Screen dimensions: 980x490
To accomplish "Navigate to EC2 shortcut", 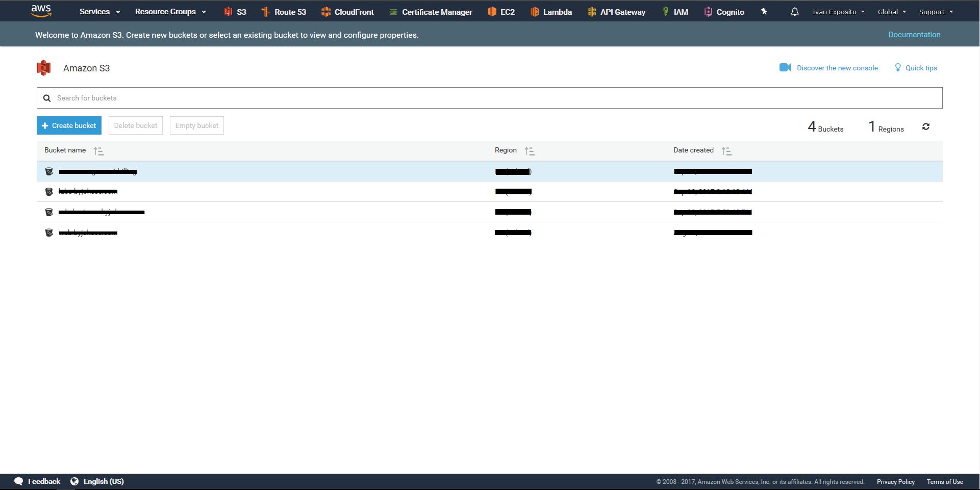I will tap(501, 12).
